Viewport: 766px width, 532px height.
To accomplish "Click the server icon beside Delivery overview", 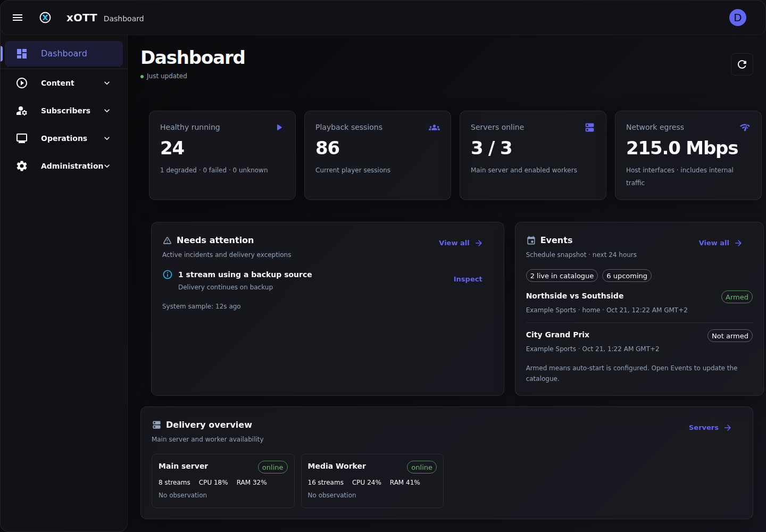I will [156, 425].
